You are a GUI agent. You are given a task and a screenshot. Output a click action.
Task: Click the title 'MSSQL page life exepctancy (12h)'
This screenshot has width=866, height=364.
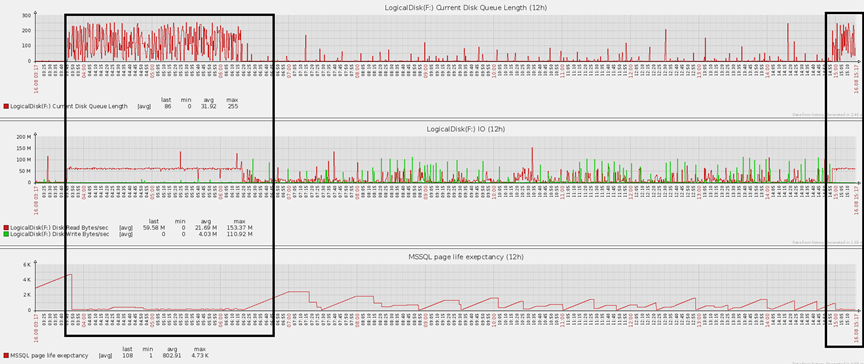pyautogui.click(x=466, y=257)
